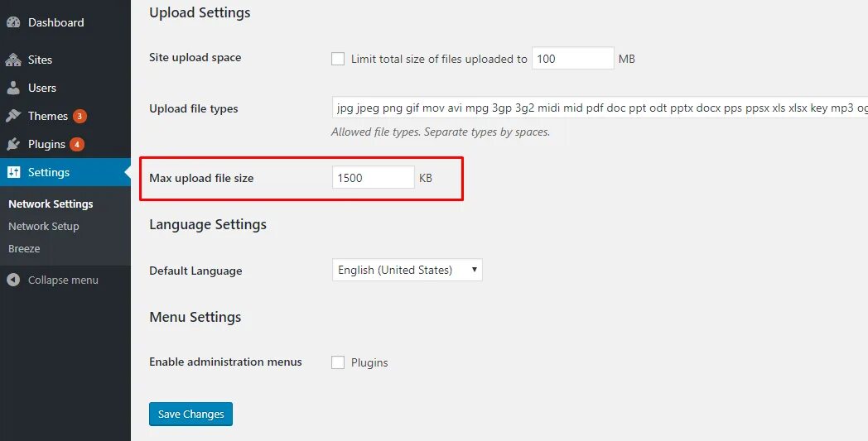The height and width of the screenshot is (441, 868).
Task: Click the Plugins plug icon
Action: tap(13, 144)
